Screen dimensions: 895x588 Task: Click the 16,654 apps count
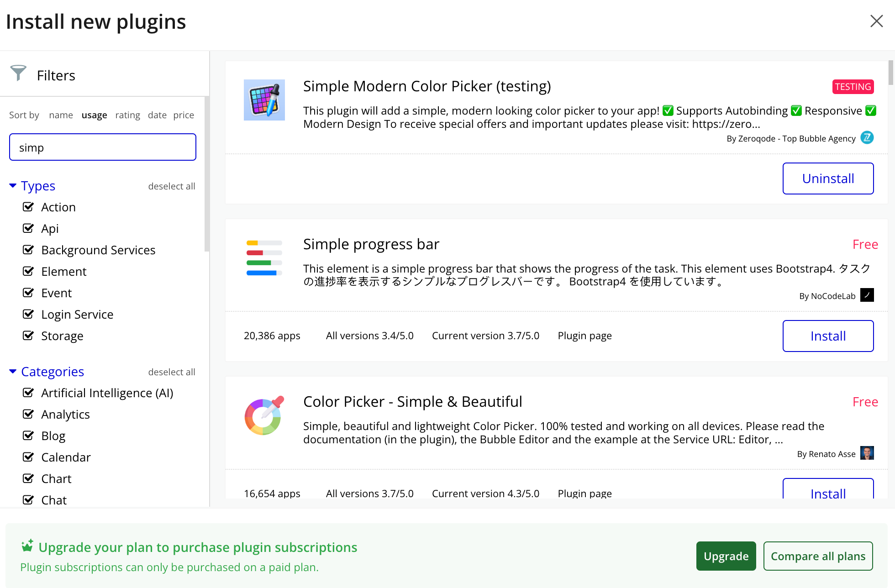pos(272,493)
